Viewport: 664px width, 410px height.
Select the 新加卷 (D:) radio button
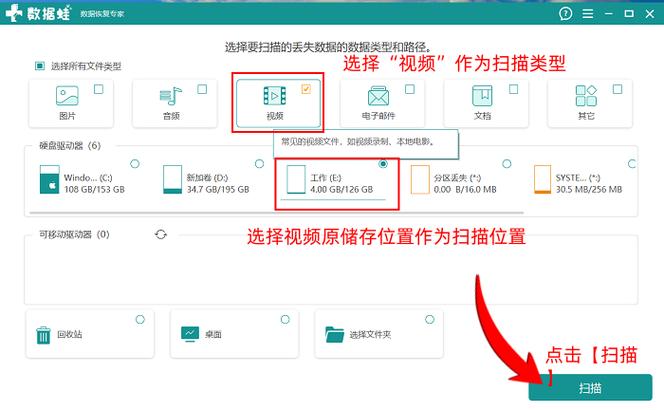[x=259, y=164]
